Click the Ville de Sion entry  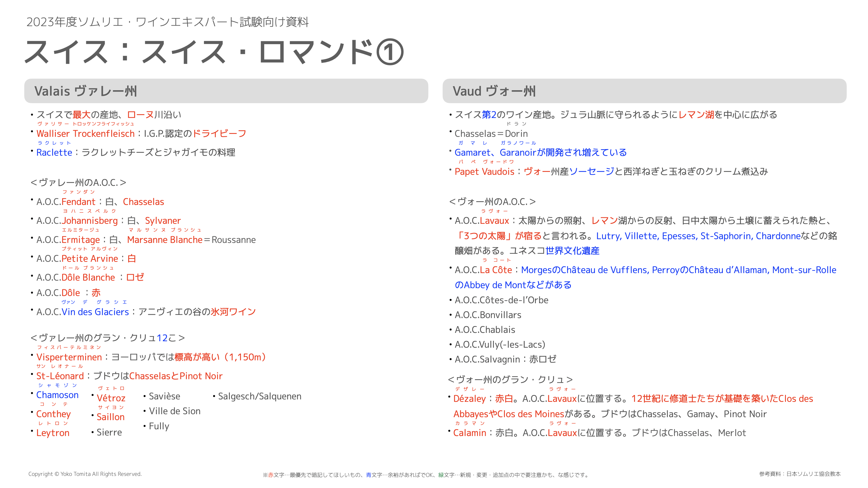pyautogui.click(x=175, y=411)
